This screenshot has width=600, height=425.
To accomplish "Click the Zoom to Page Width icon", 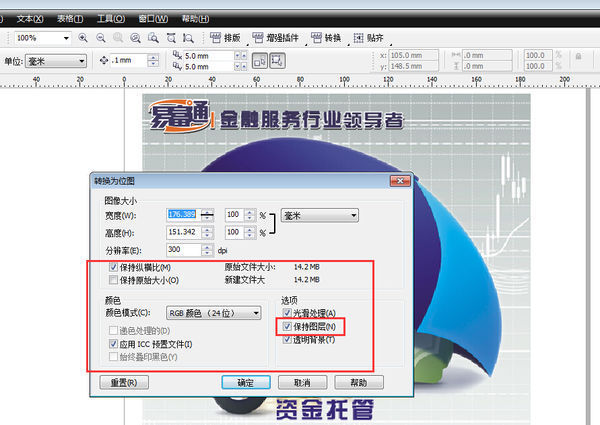I will pos(171,37).
